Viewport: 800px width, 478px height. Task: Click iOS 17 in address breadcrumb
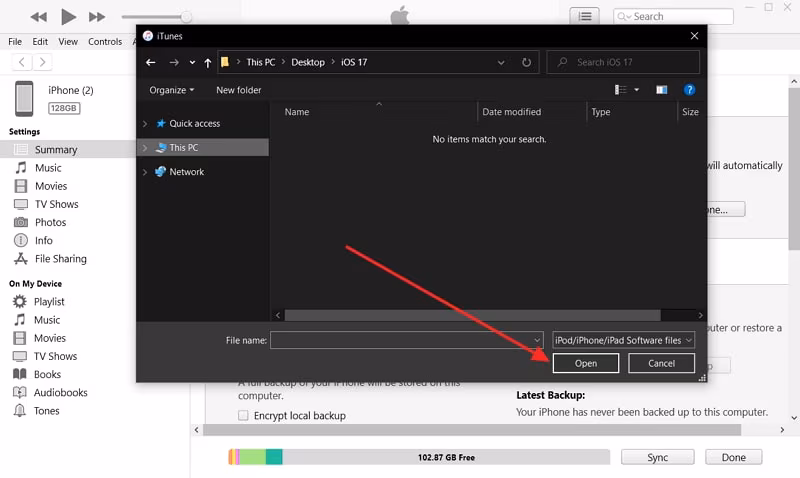coord(354,62)
